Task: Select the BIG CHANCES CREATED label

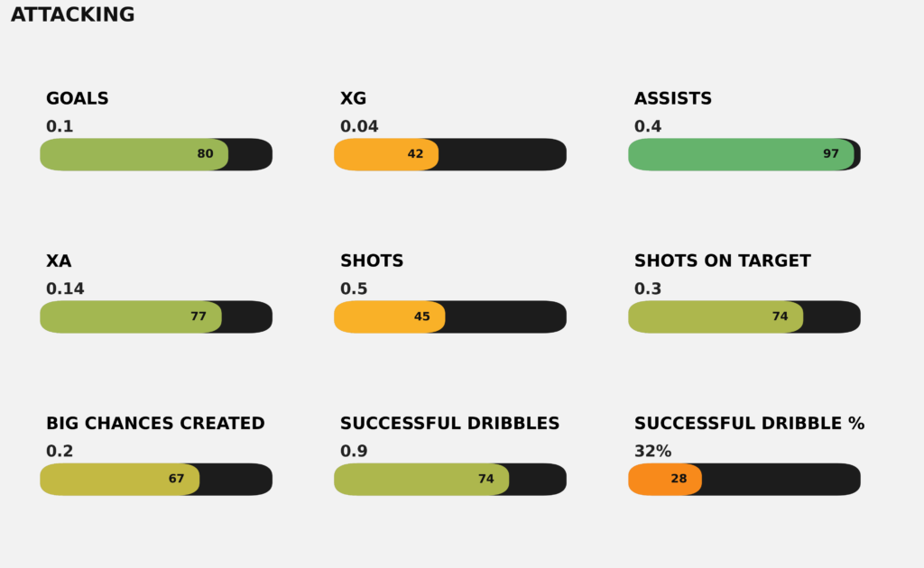Action: coord(155,424)
